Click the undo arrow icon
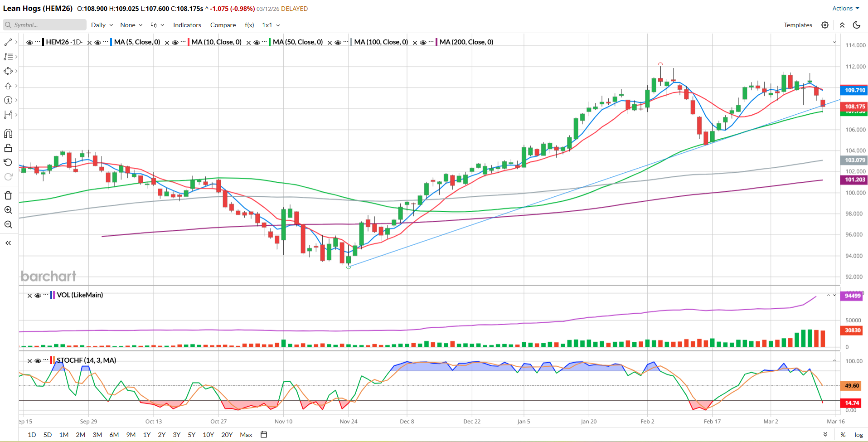 (x=8, y=162)
